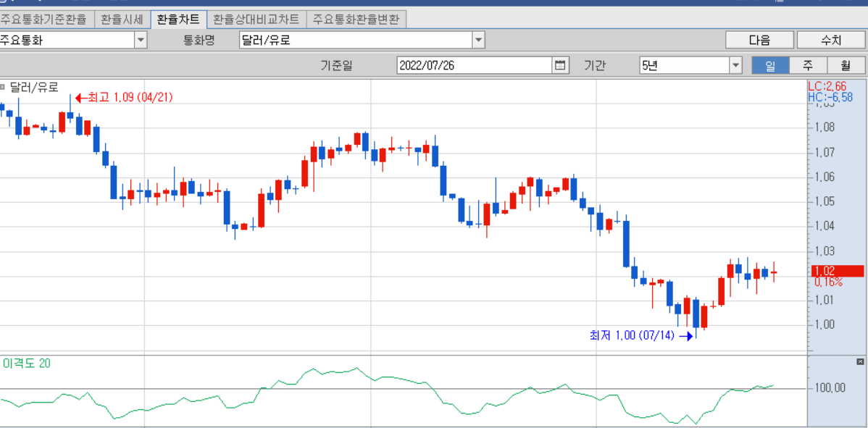The image size is (868, 428).
Task: Open the 달러/유로 currency name dropdown
Action: 479,40
